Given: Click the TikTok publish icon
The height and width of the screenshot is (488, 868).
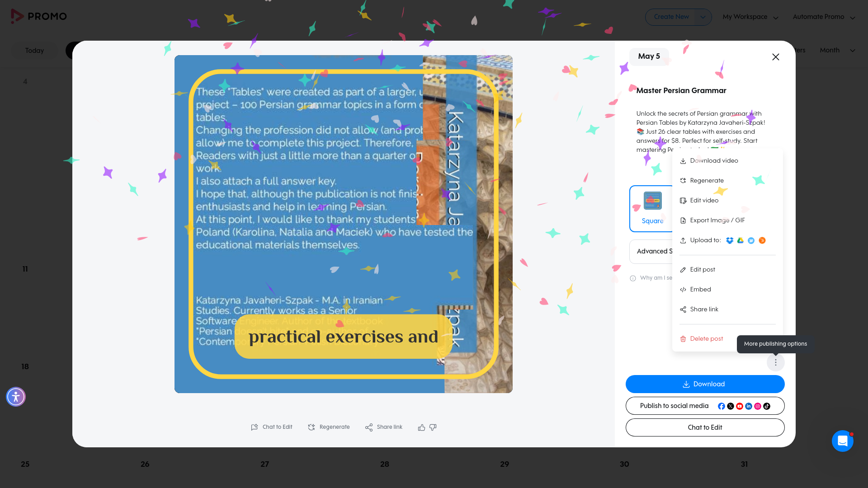Looking at the screenshot, I should coord(767,406).
